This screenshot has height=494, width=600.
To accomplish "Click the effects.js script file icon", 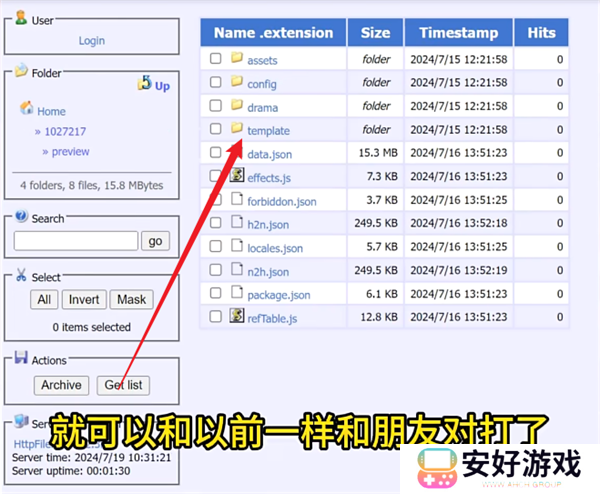I will pyautogui.click(x=237, y=176).
